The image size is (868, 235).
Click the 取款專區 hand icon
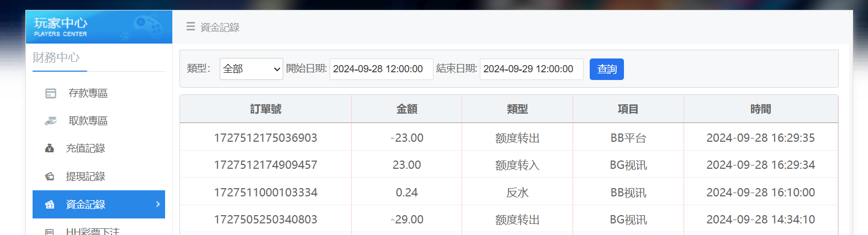coord(51,121)
